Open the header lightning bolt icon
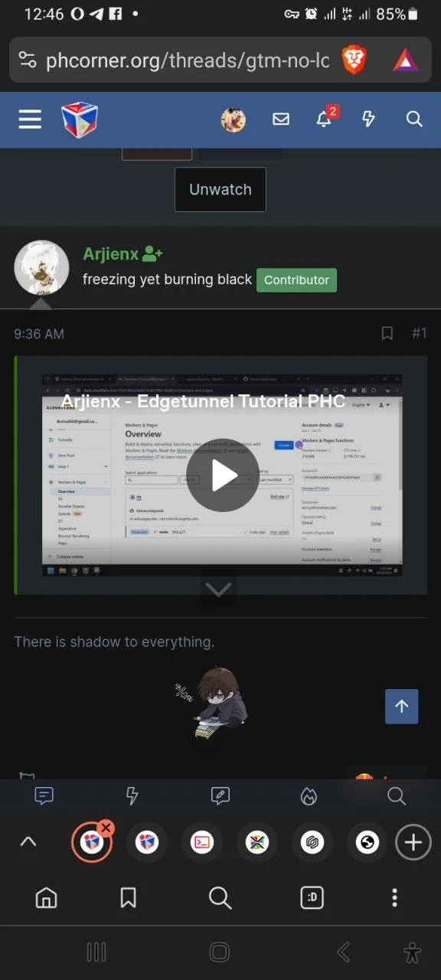Screen dimensions: 441x980 point(369,119)
